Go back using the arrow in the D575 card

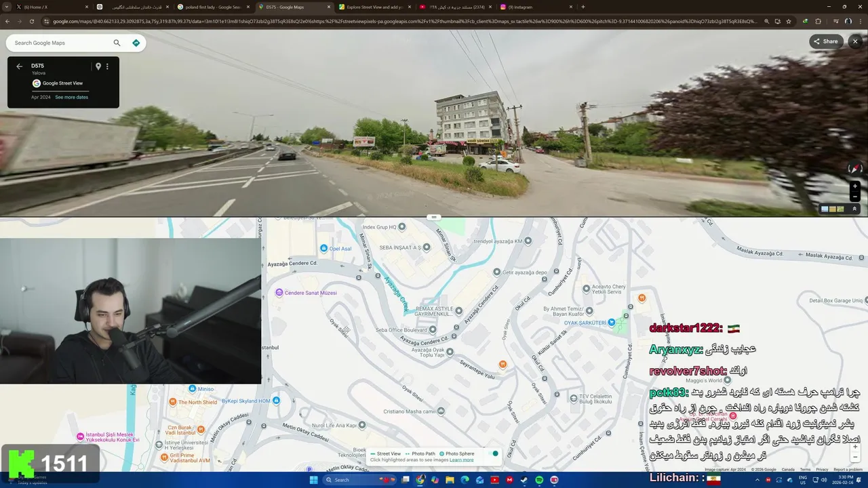19,66
